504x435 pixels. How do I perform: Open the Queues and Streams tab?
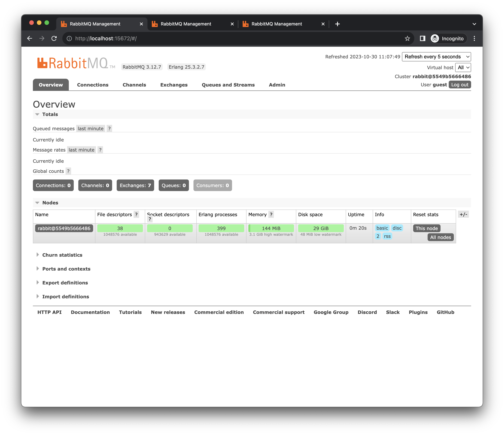coord(228,85)
